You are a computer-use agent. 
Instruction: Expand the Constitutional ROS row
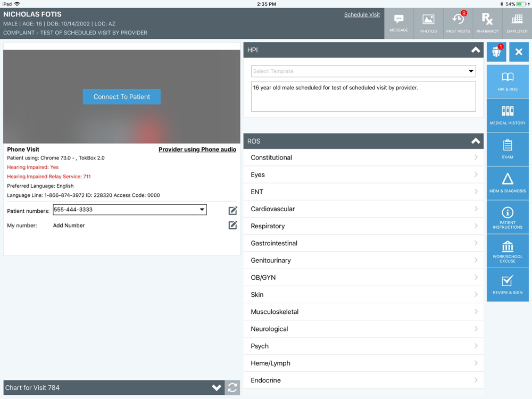(363, 157)
